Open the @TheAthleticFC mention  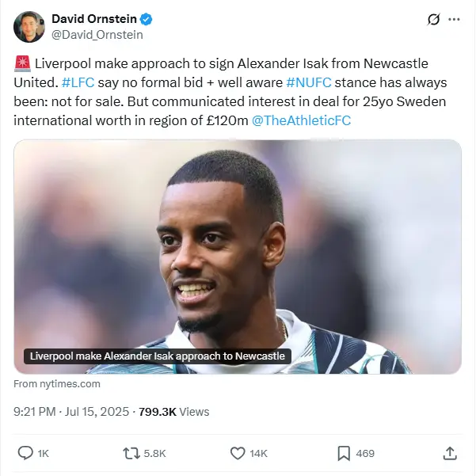click(x=301, y=120)
